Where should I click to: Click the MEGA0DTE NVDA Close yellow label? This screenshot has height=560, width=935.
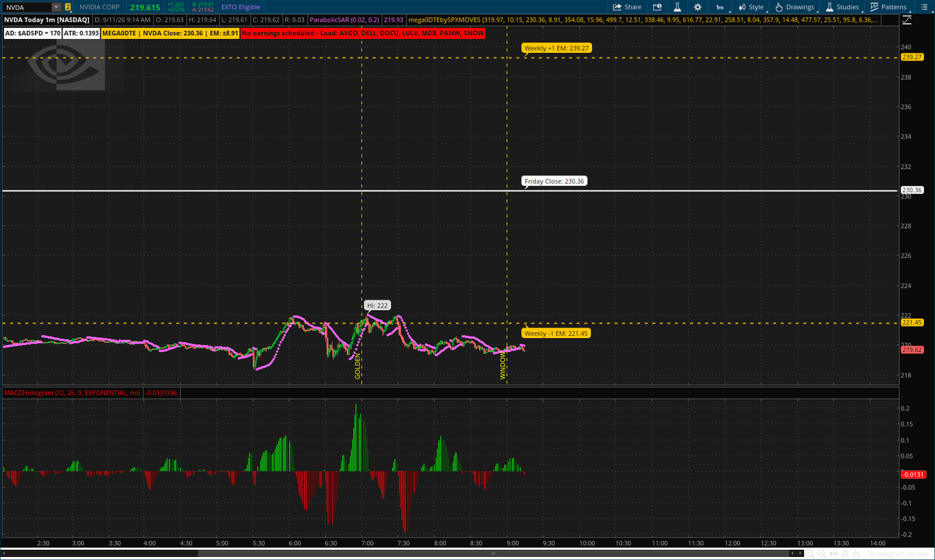coord(171,34)
